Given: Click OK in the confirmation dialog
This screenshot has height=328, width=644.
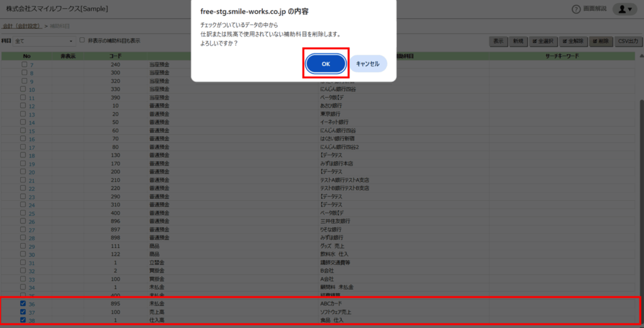Looking at the screenshot, I should (325, 64).
